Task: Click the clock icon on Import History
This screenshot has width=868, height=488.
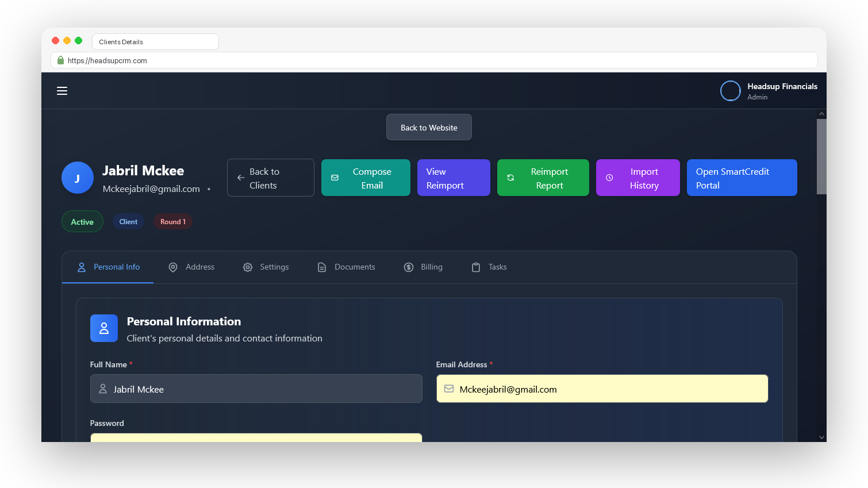Action: tap(609, 178)
